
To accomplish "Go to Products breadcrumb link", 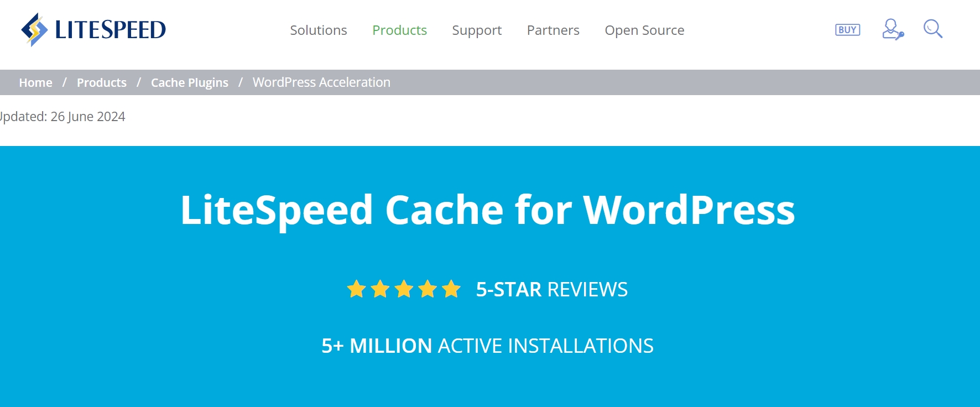I will (102, 82).
